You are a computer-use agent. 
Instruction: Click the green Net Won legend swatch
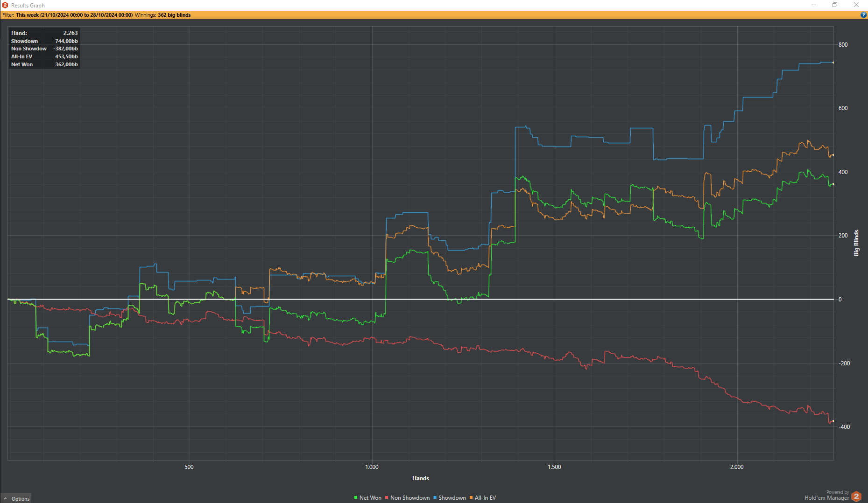coord(356,498)
